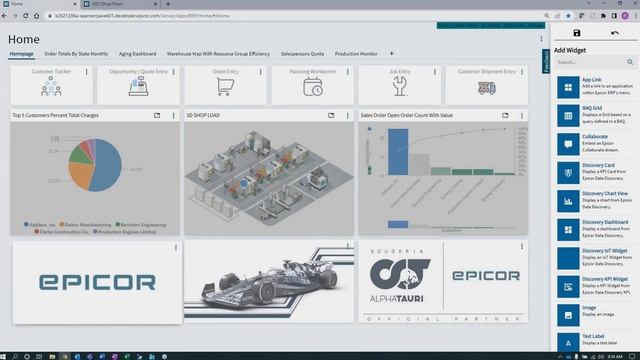
Task: Open Home page overflow menu
Action: [x=541, y=39]
